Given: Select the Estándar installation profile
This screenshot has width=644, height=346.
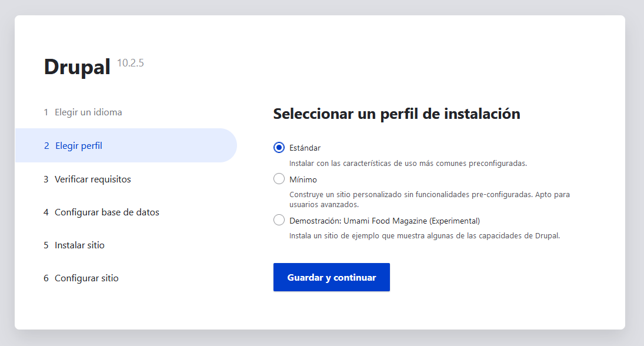Looking at the screenshot, I should (x=279, y=147).
